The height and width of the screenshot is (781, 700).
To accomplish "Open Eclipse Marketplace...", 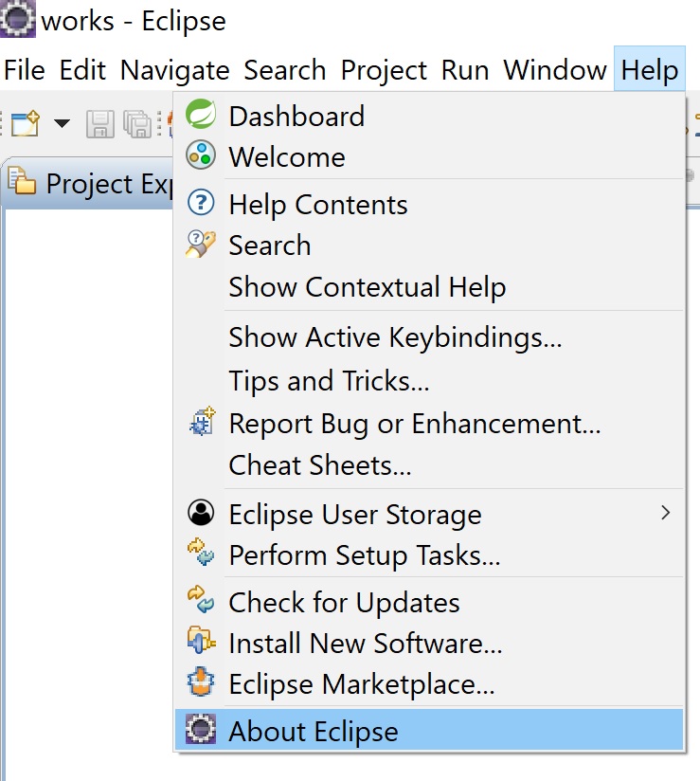I will [429, 684].
